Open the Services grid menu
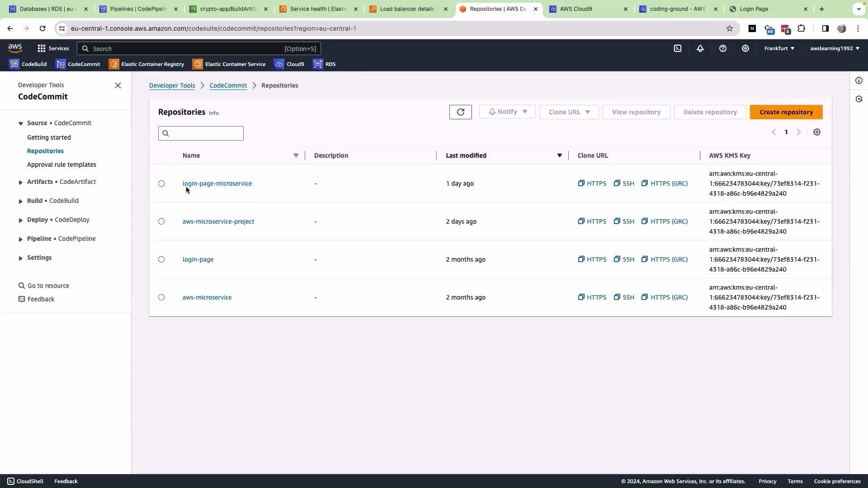This screenshot has width=868, height=488. point(53,48)
